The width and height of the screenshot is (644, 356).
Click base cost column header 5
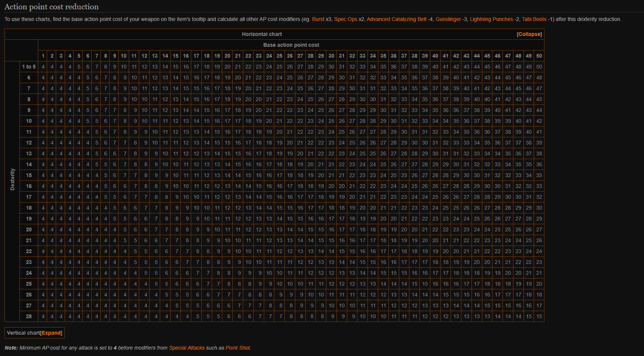click(x=79, y=56)
